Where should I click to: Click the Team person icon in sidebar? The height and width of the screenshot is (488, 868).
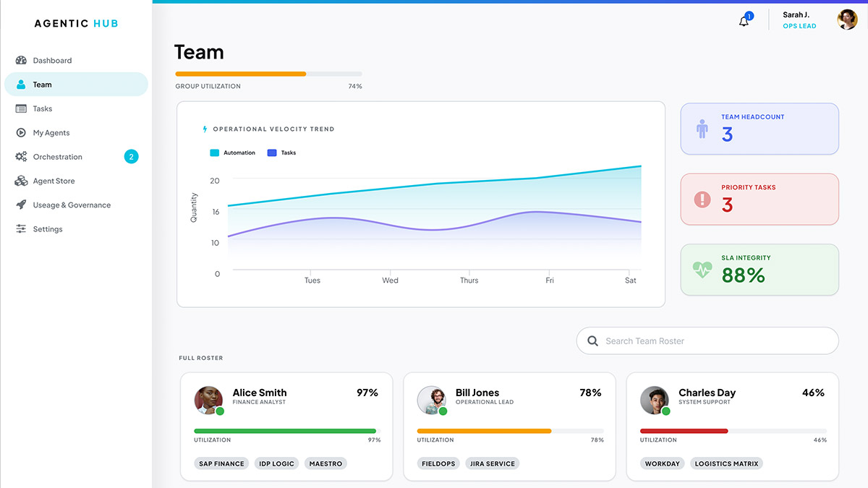click(x=21, y=85)
